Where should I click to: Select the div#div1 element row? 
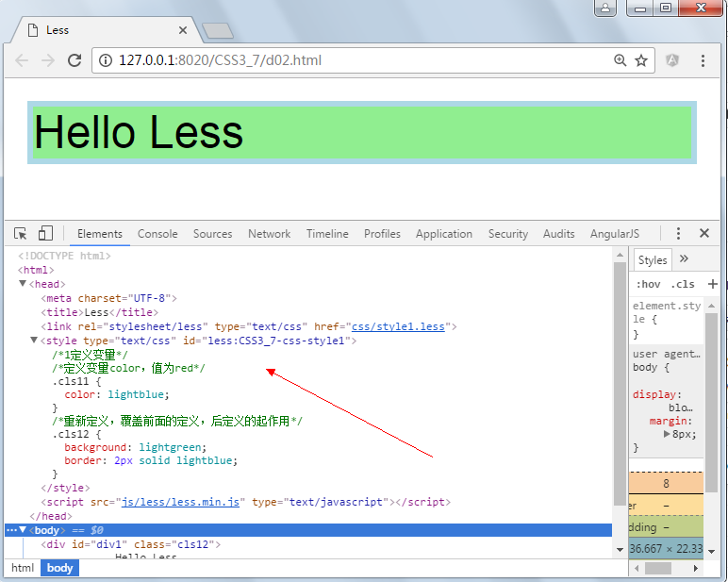pos(307,544)
